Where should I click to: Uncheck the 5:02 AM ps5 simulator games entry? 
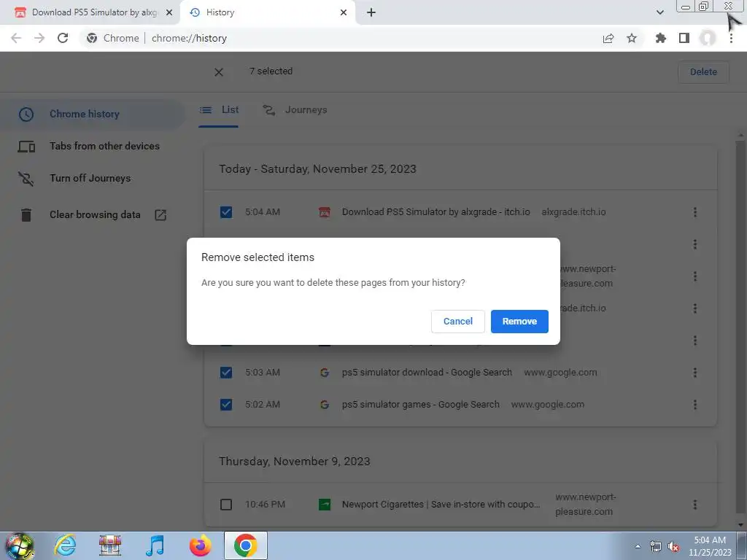(226, 404)
